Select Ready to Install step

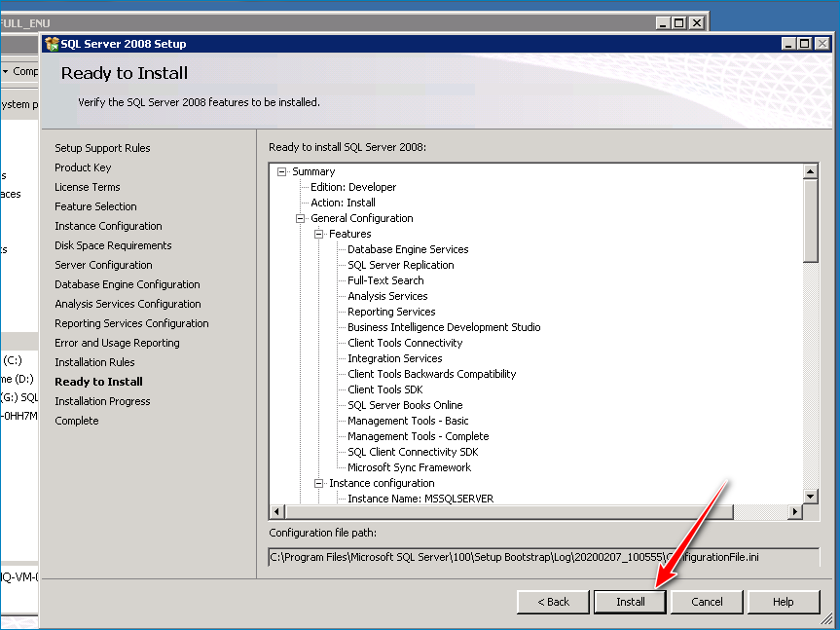coord(98,382)
